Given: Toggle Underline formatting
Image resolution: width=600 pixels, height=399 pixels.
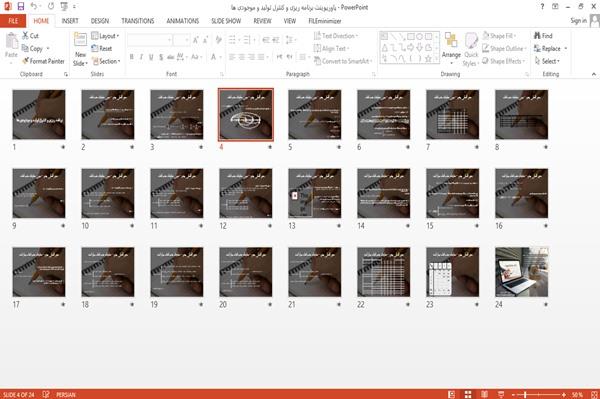Looking at the screenshot, I should pos(151,57).
